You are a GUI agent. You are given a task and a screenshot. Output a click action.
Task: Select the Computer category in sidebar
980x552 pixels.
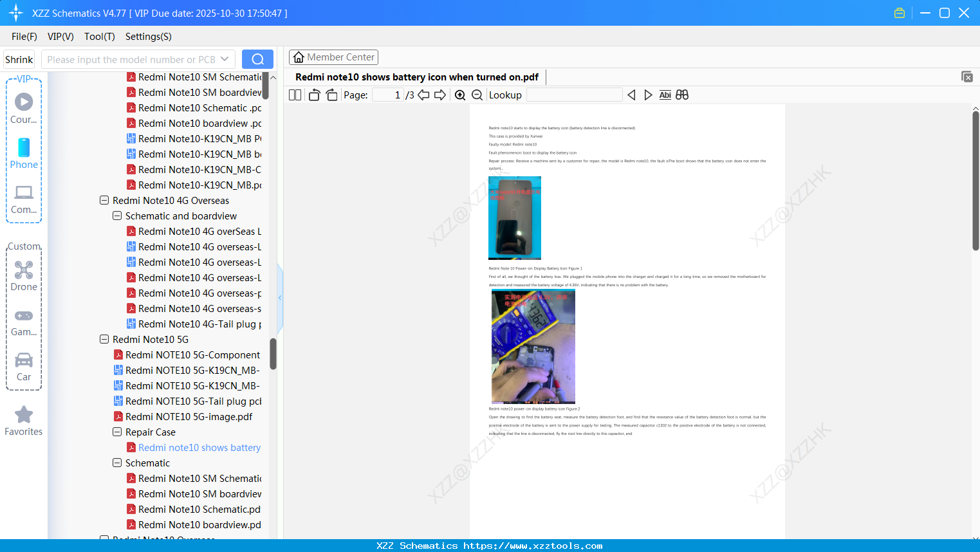click(24, 199)
